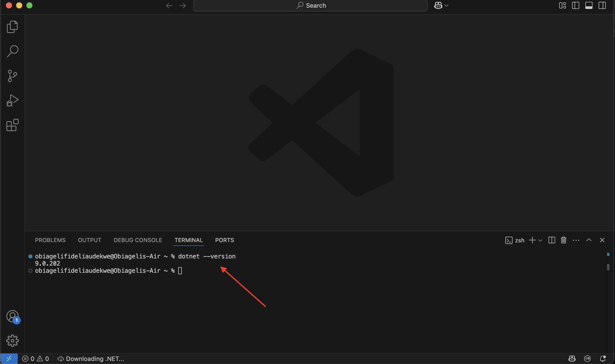Switch to the DEBUG CONSOLE tab
615x364 pixels.
[x=138, y=240]
